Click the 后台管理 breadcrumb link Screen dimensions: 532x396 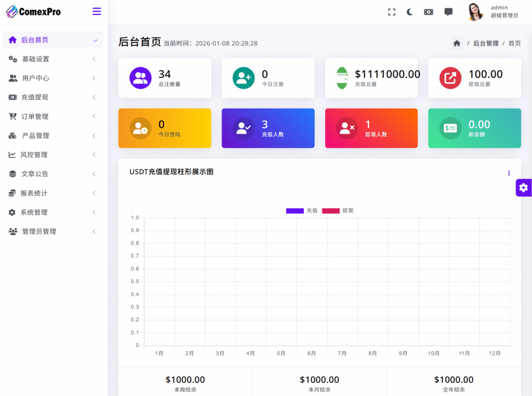485,44
